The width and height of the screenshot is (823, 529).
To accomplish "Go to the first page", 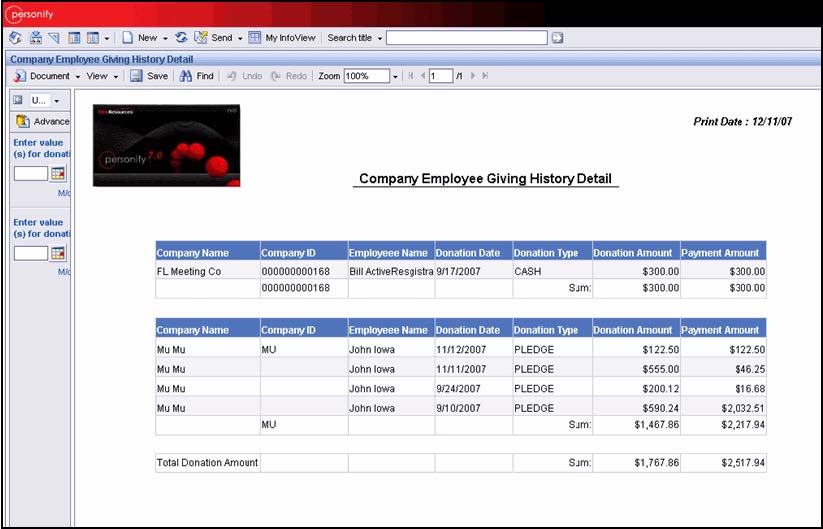I will pyautogui.click(x=411, y=76).
